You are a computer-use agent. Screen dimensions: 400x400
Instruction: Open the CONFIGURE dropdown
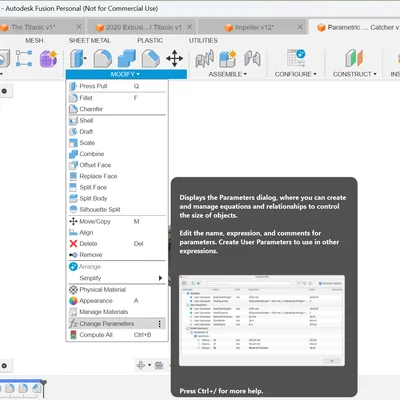pyautogui.click(x=296, y=74)
